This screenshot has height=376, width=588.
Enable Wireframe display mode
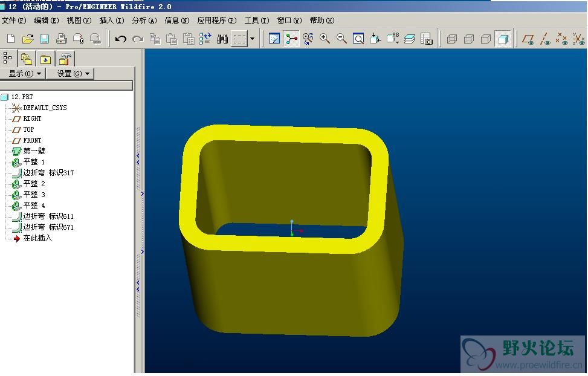coord(451,39)
